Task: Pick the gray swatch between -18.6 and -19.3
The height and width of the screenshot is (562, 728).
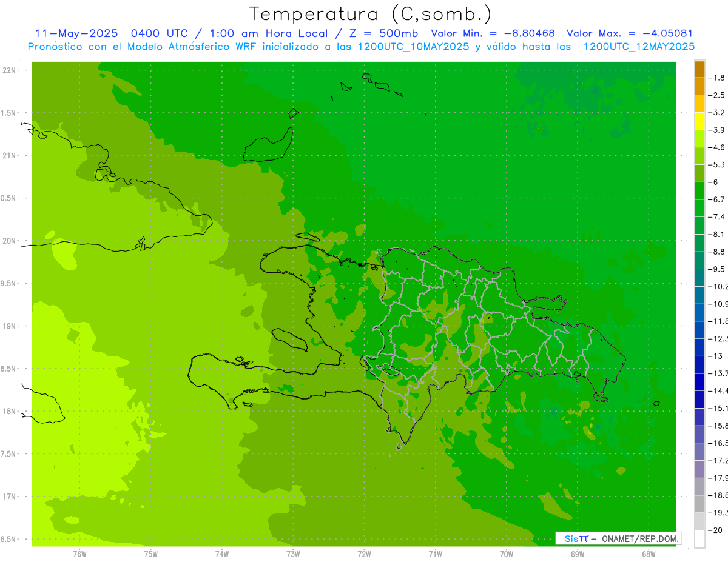Action: [x=699, y=504]
